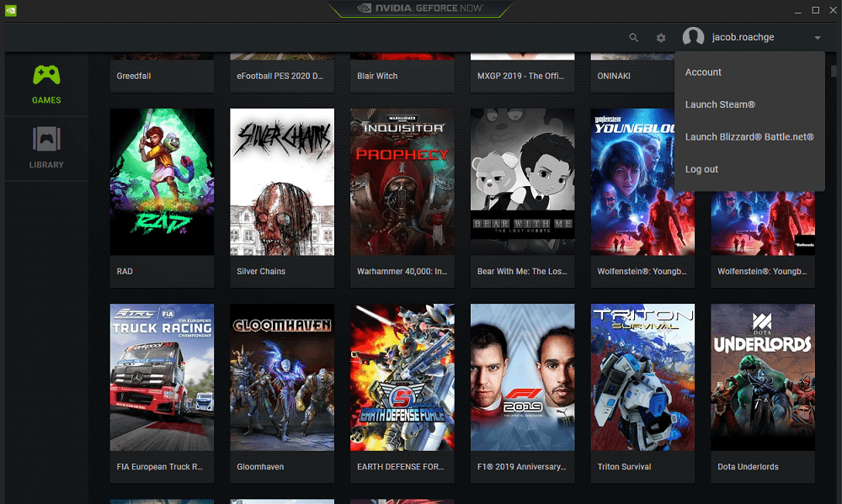Viewport: 842px width, 504px height.
Task: Click the F1® 2019 Anniversary title
Action: 522,466
